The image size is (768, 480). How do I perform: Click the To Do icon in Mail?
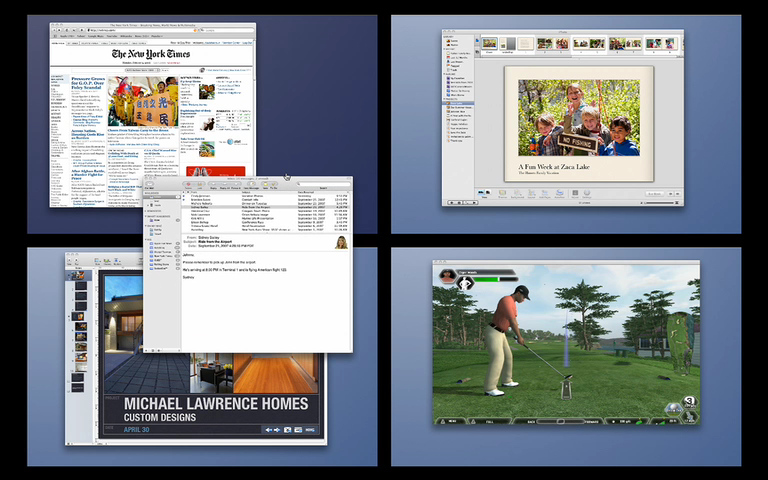click(x=273, y=184)
